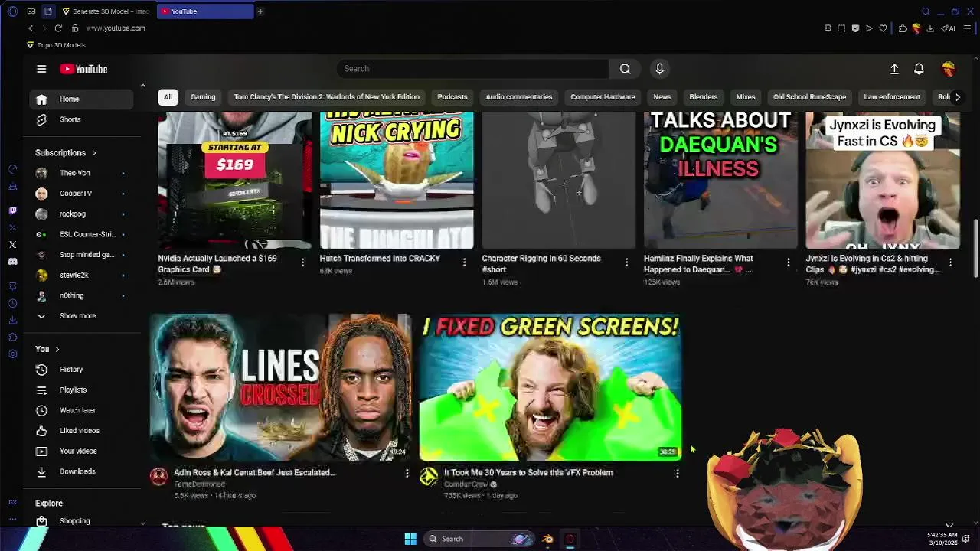Open the notifications bell
Image resolution: width=980 pixels, height=551 pixels.
[x=919, y=69]
